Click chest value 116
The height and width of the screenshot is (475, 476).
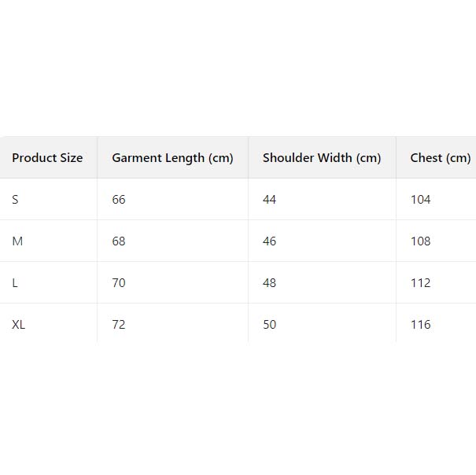click(x=421, y=325)
